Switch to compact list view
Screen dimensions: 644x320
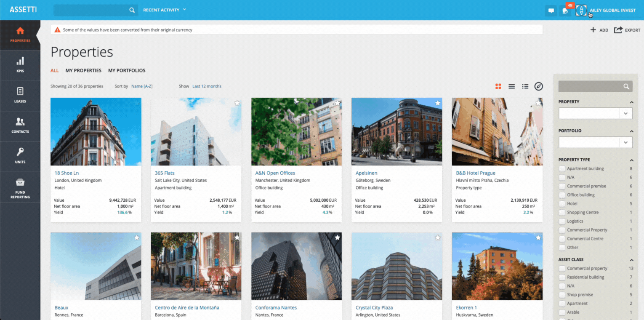click(x=512, y=86)
